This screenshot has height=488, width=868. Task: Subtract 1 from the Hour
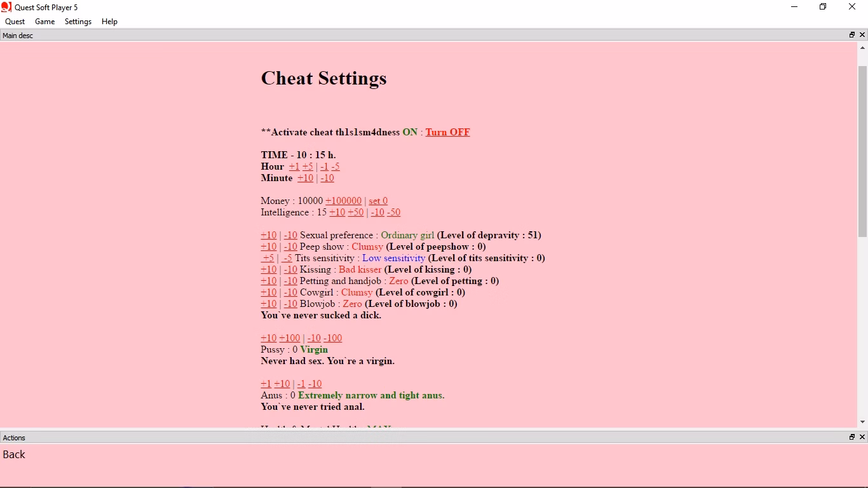click(x=324, y=166)
